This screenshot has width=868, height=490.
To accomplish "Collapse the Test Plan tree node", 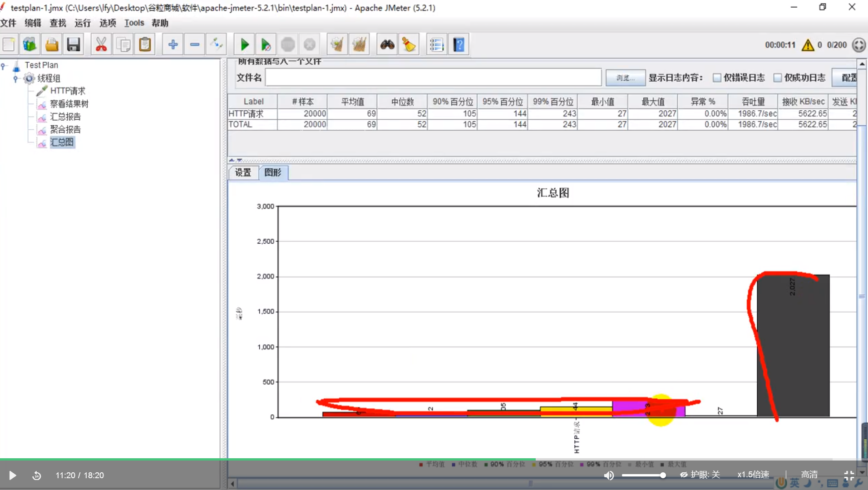I will [4, 66].
